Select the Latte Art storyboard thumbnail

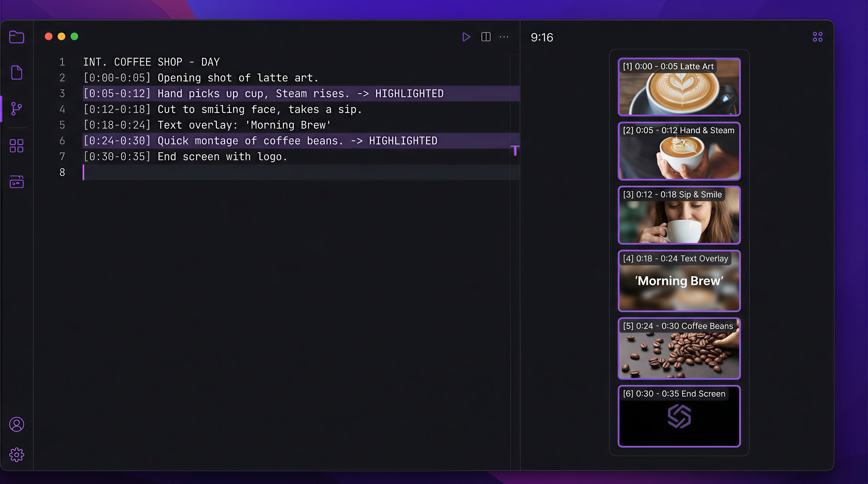[679, 87]
